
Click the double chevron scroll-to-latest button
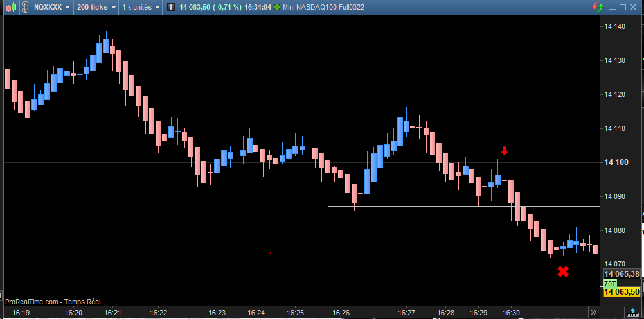coord(593,313)
